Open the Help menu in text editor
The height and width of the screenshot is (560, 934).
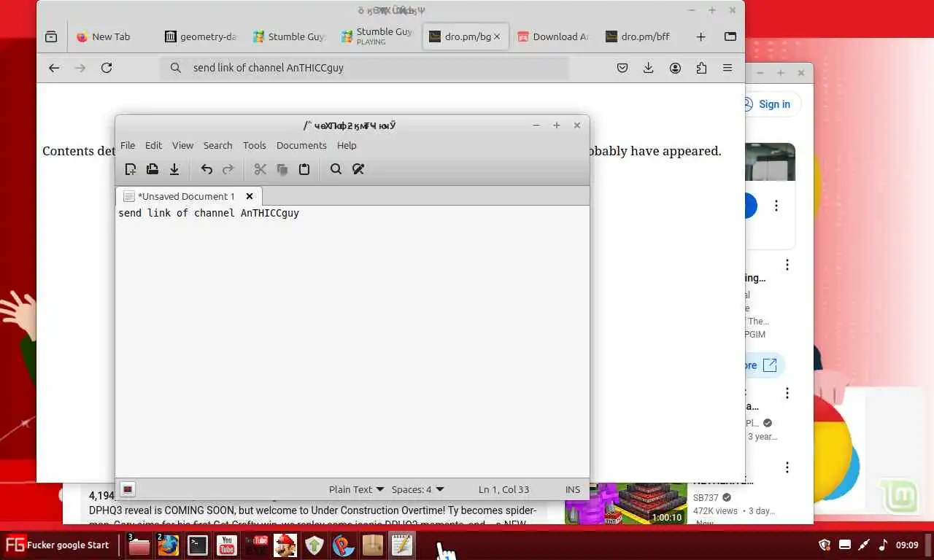coord(347,145)
